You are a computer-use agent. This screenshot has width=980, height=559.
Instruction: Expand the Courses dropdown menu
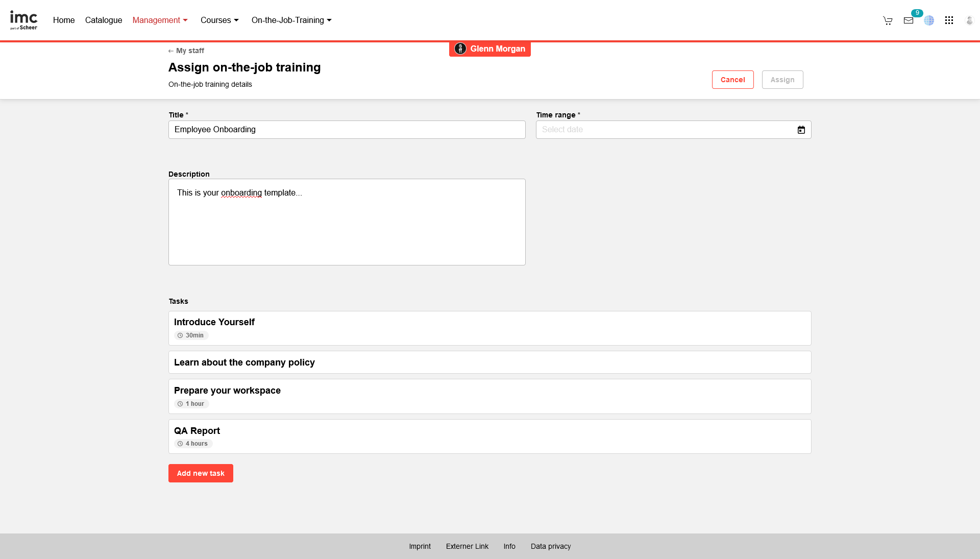[219, 20]
